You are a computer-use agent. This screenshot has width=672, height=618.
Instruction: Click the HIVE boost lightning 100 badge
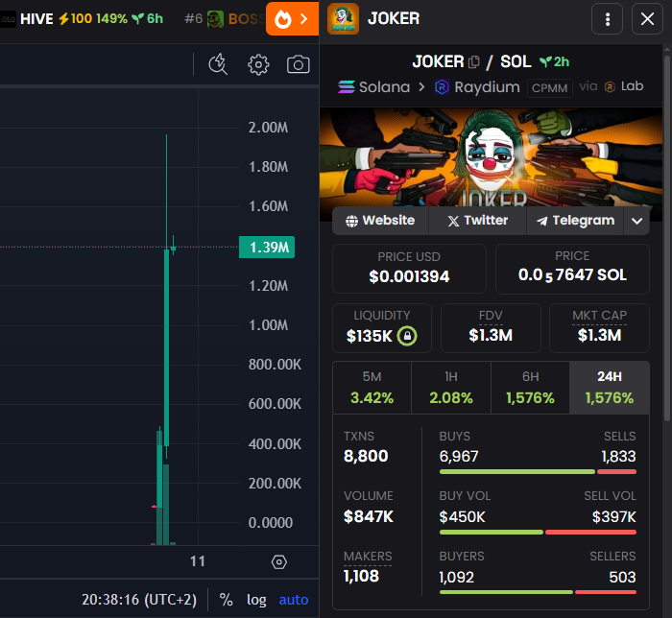point(75,19)
